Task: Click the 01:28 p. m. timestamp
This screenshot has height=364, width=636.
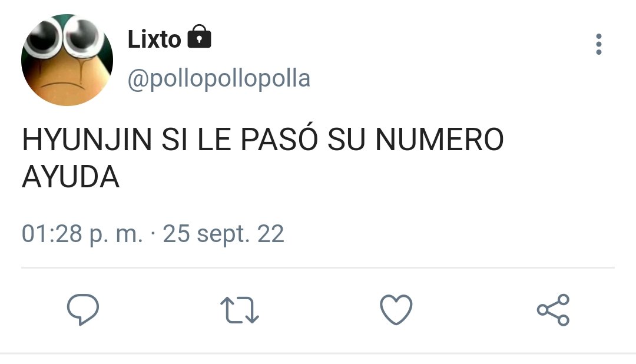Action: (82, 234)
